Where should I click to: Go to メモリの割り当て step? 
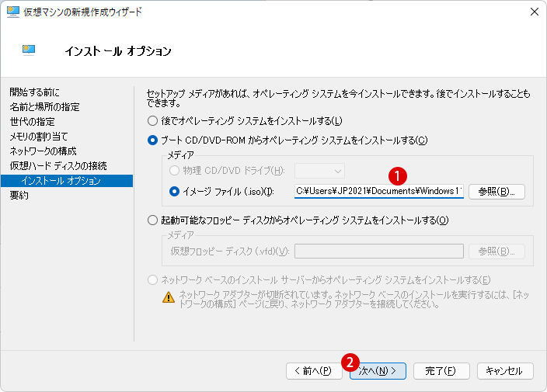click(39, 137)
